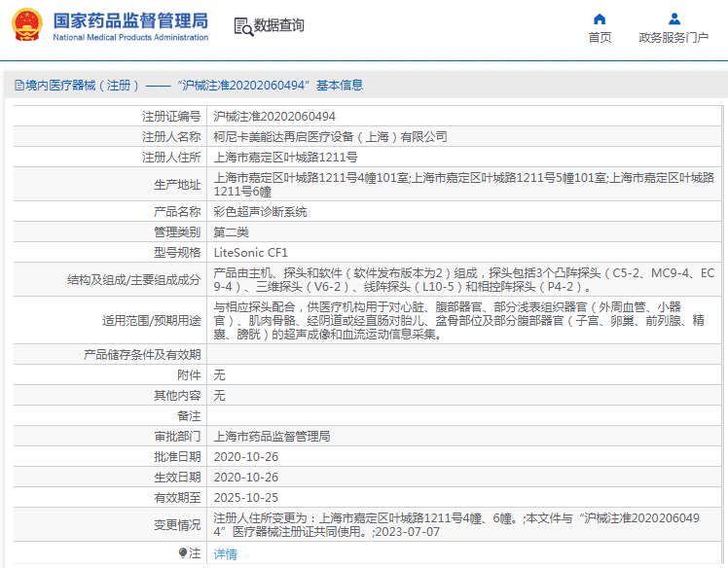
Task: Click the 生效日期 label
Action: pyautogui.click(x=177, y=478)
